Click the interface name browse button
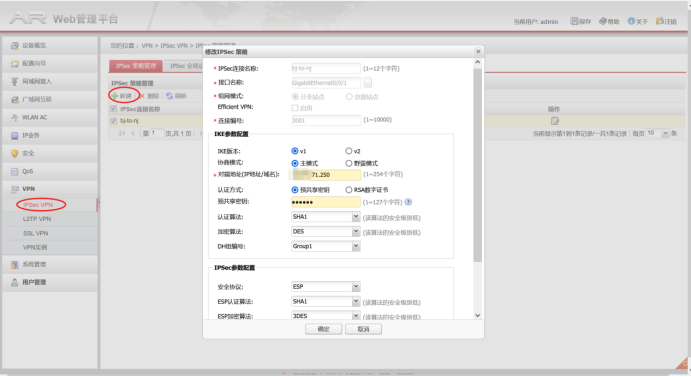The width and height of the screenshot is (691, 377). tap(368, 82)
